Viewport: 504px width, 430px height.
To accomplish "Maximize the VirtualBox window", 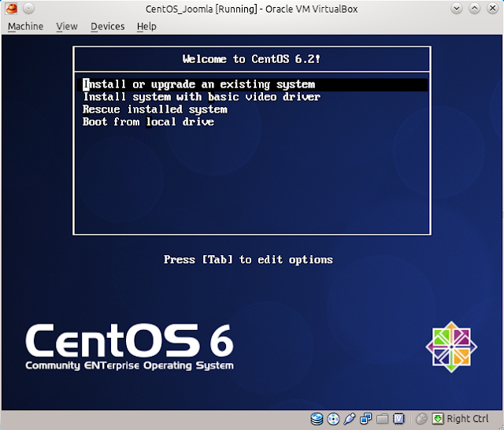I will [474, 9].
